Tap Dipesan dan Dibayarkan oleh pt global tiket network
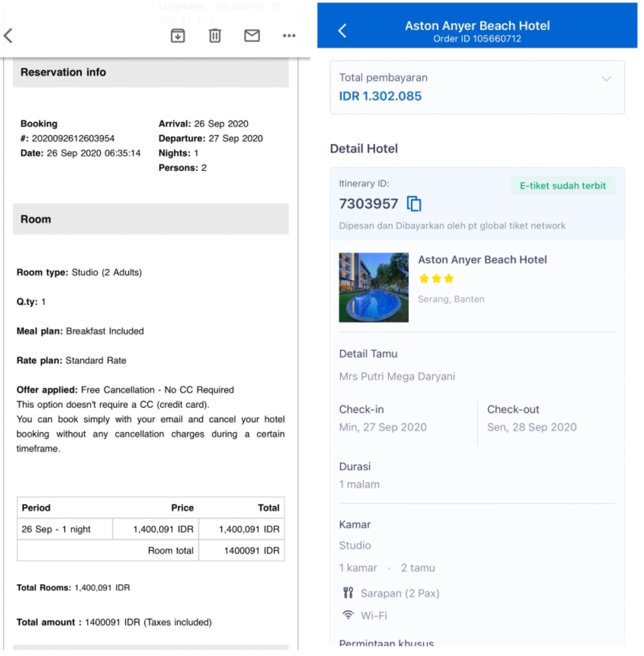Screen dimensions: 644x656 tap(452, 225)
